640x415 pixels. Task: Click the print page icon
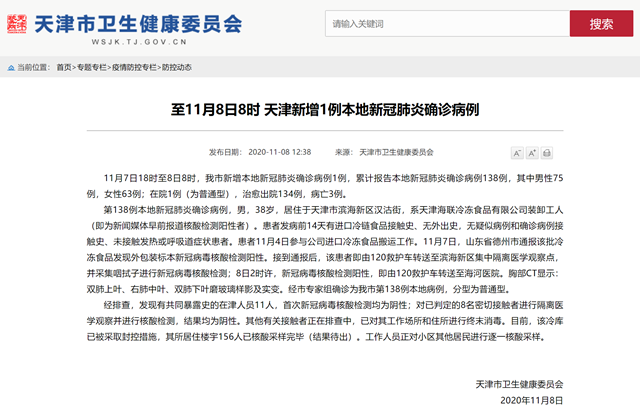click(547, 153)
